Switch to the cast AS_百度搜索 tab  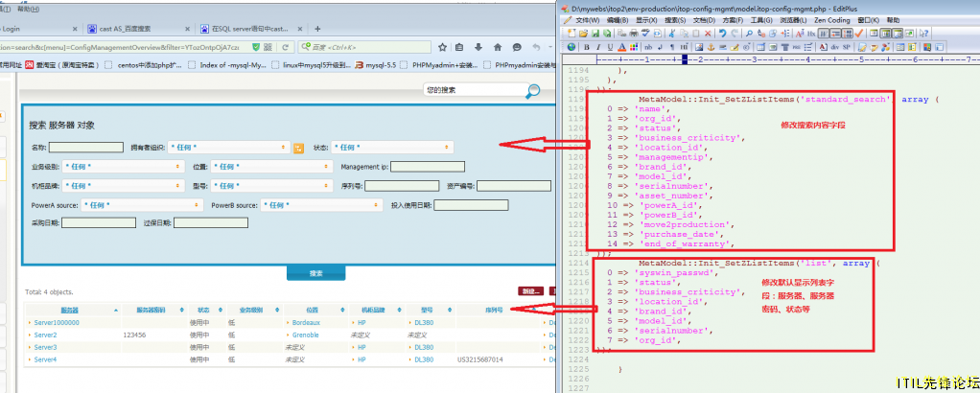124,29
